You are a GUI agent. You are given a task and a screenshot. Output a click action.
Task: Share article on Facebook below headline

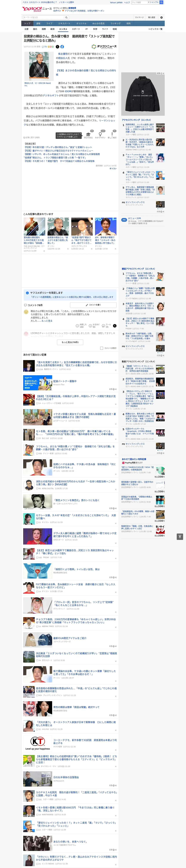point(62,47)
